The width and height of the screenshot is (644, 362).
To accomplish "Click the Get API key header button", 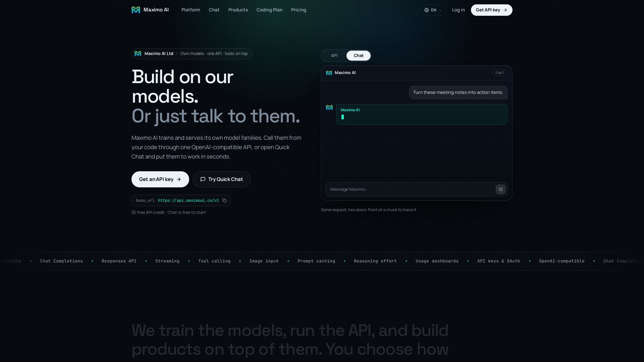I will (x=491, y=10).
